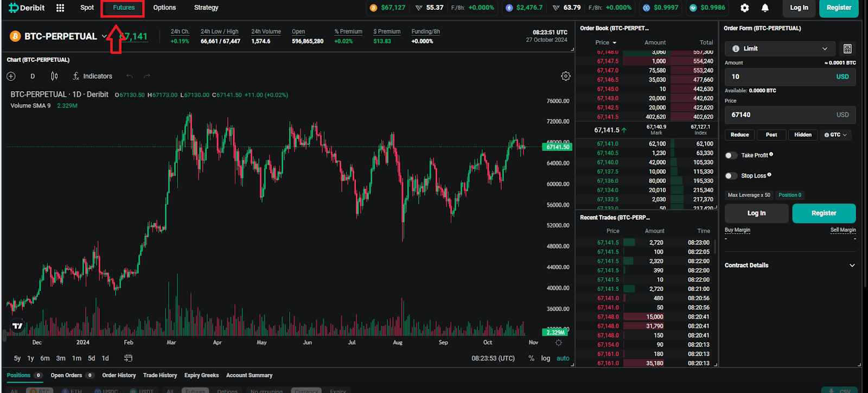Toggle the Post order option
This screenshot has width=868, height=393.
coord(771,135)
